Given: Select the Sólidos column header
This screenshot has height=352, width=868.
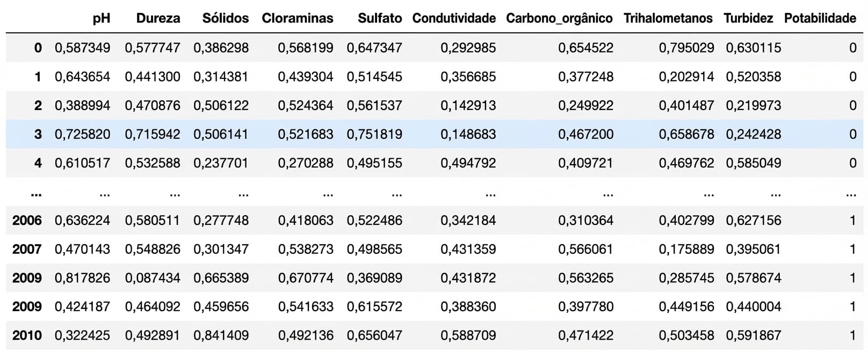Looking at the screenshot, I should 225,18.
